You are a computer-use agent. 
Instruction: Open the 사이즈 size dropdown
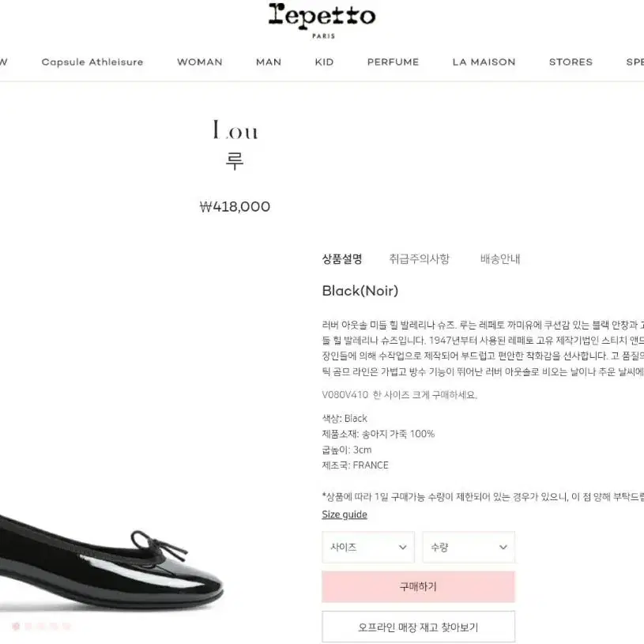coord(368,547)
